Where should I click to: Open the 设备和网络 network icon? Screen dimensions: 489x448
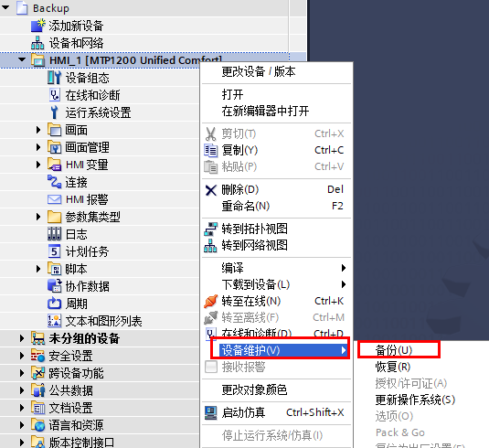click(37, 43)
